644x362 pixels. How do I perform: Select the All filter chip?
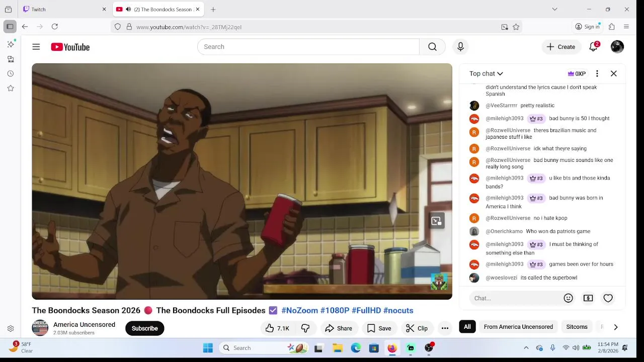click(x=467, y=327)
